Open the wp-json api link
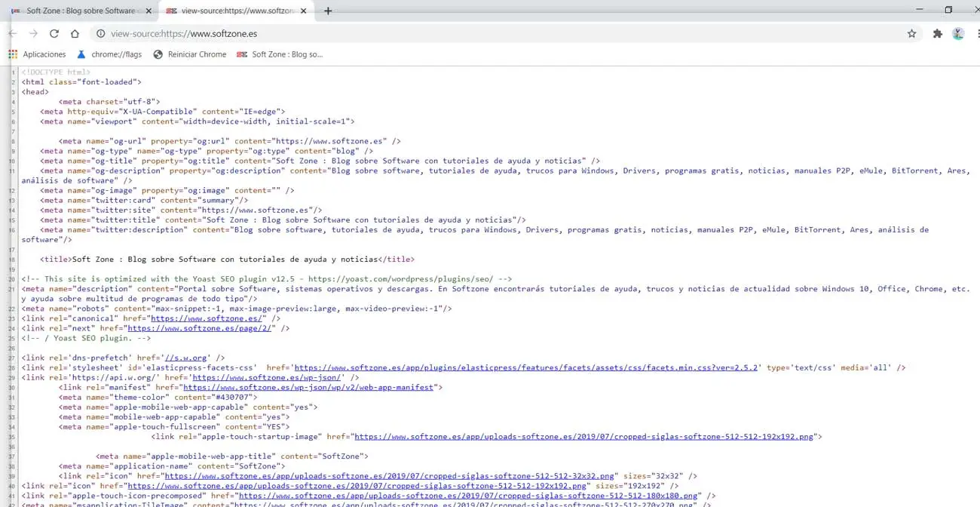The height and width of the screenshot is (507, 980). [268, 377]
